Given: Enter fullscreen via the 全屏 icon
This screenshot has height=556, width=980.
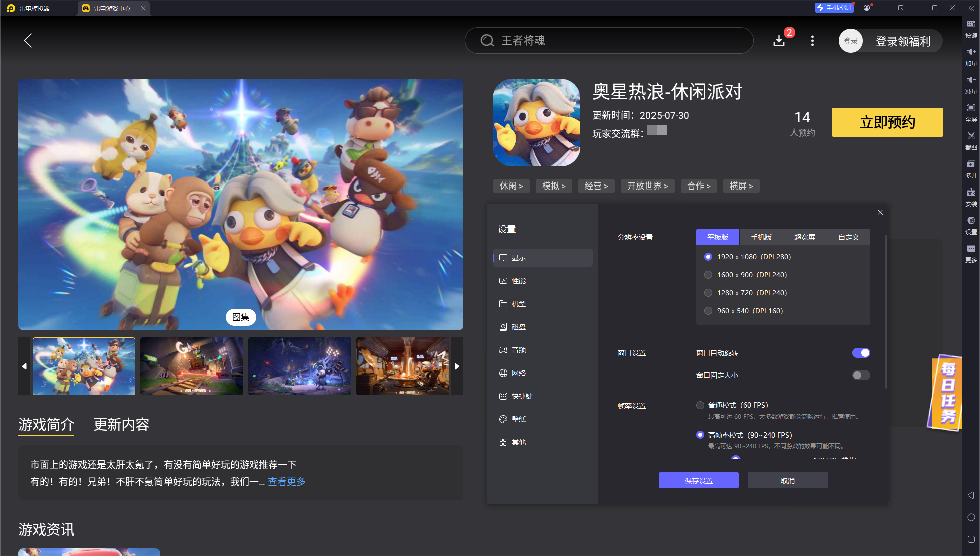Looking at the screenshot, I should [971, 113].
